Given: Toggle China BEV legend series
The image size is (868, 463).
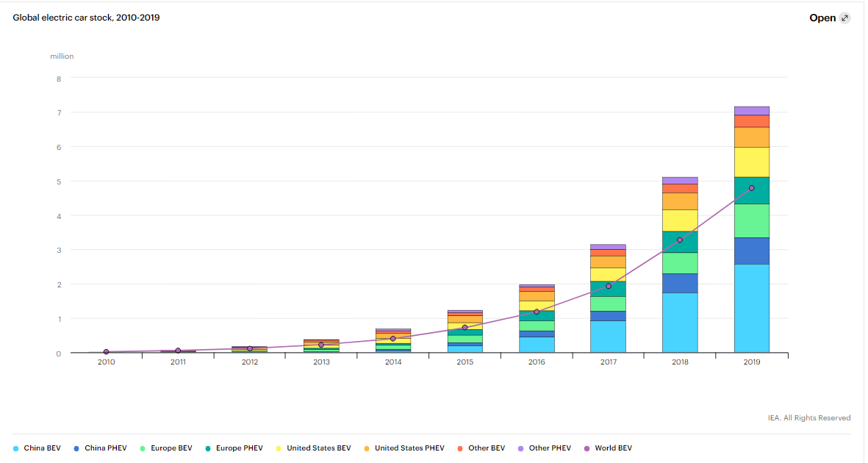Looking at the screenshot, I should point(37,448).
